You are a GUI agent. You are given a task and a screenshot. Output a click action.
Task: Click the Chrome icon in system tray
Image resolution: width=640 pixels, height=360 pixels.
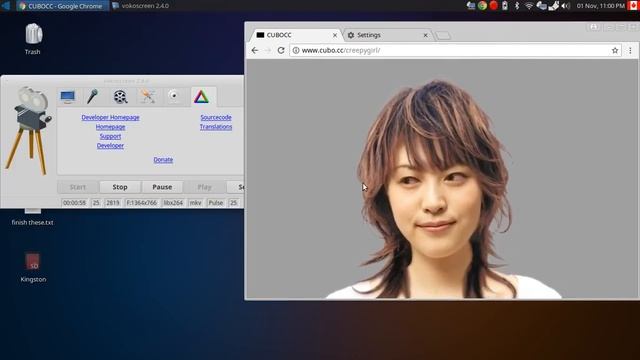click(482, 6)
